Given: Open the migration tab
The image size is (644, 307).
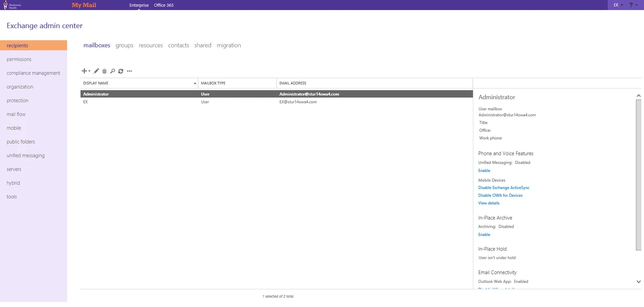Looking at the screenshot, I should point(229,45).
